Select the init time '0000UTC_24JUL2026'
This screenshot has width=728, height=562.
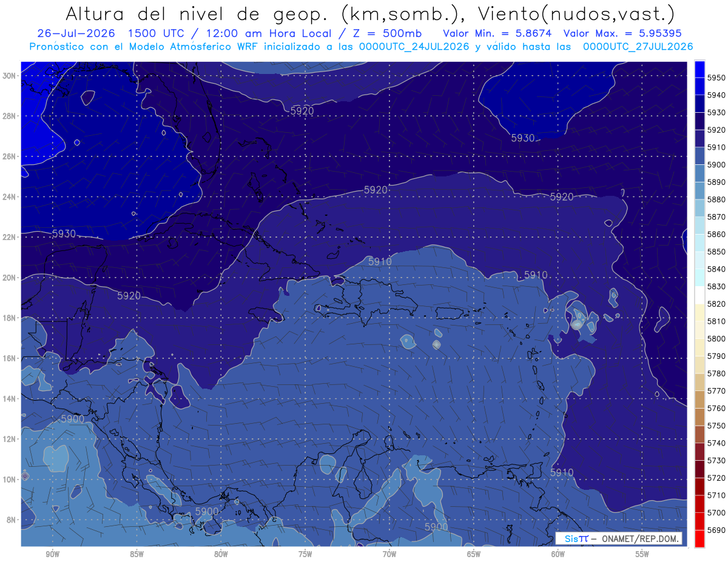coord(414,47)
